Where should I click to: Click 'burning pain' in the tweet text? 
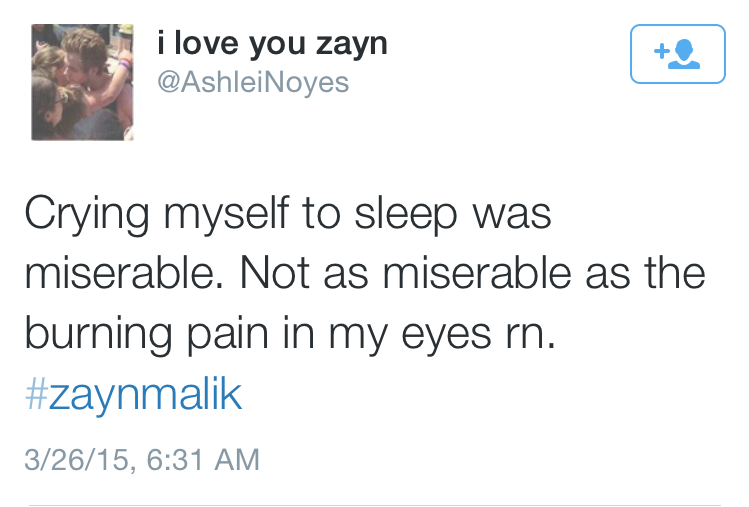tap(146, 334)
